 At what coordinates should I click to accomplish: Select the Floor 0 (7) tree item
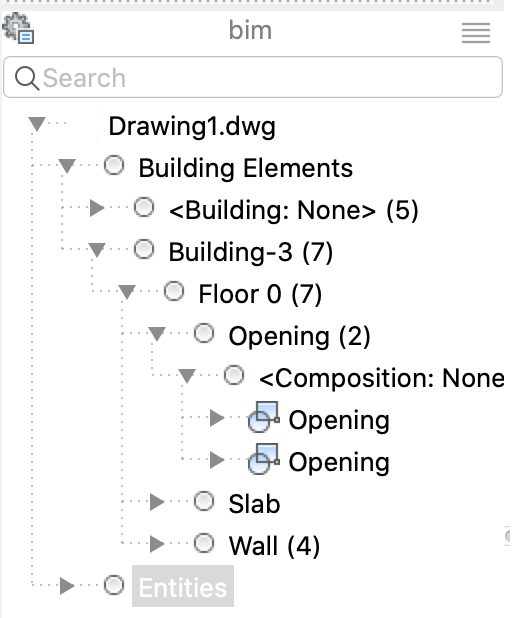coord(260,294)
